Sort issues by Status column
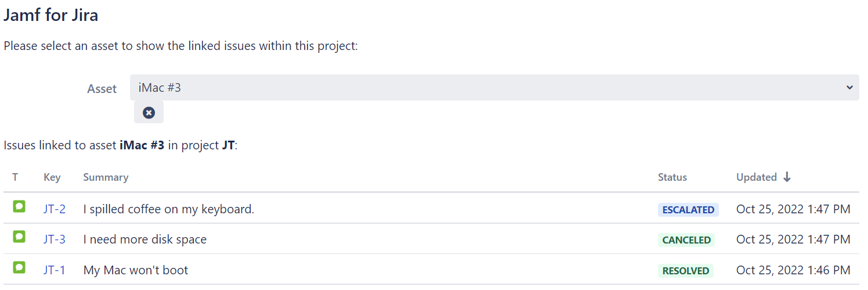This screenshot has height=290, width=868. tap(672, 177)
